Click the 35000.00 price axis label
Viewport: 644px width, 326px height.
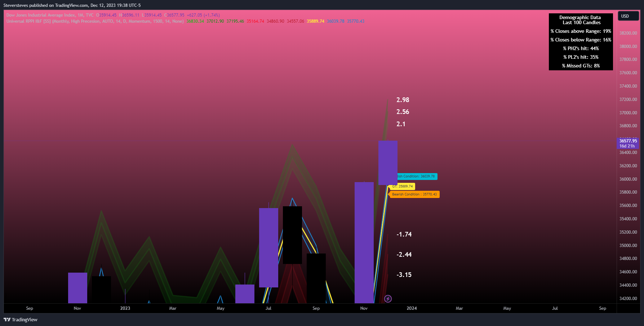pyautogui.click(x=628, y=246)
